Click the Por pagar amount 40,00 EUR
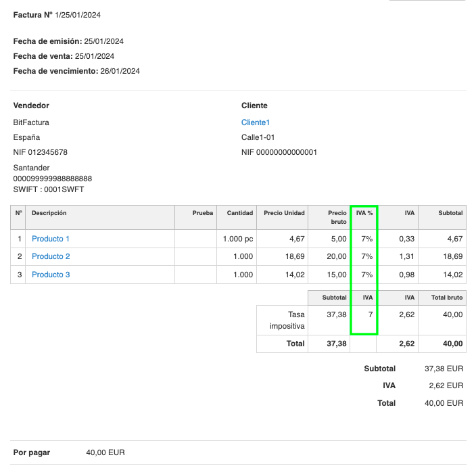Screen dimensions: 476x468 coord(105,452)
